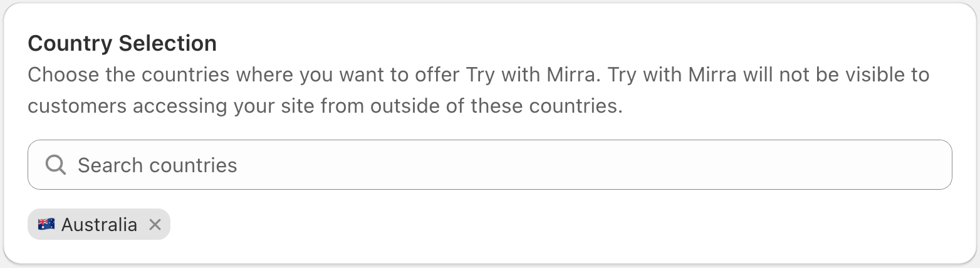
Task: Click the Australia flag icon
Action: (46, 225)
